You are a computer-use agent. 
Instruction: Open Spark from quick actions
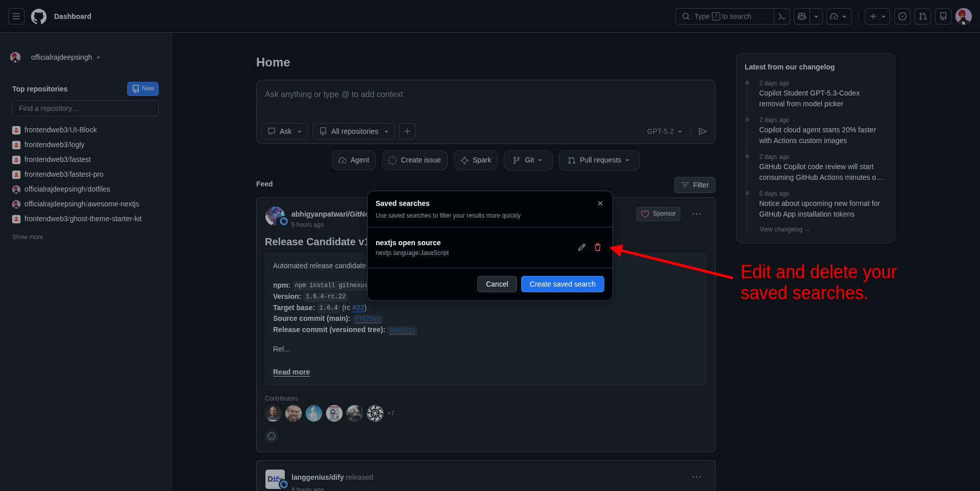(x=476, y=160)
